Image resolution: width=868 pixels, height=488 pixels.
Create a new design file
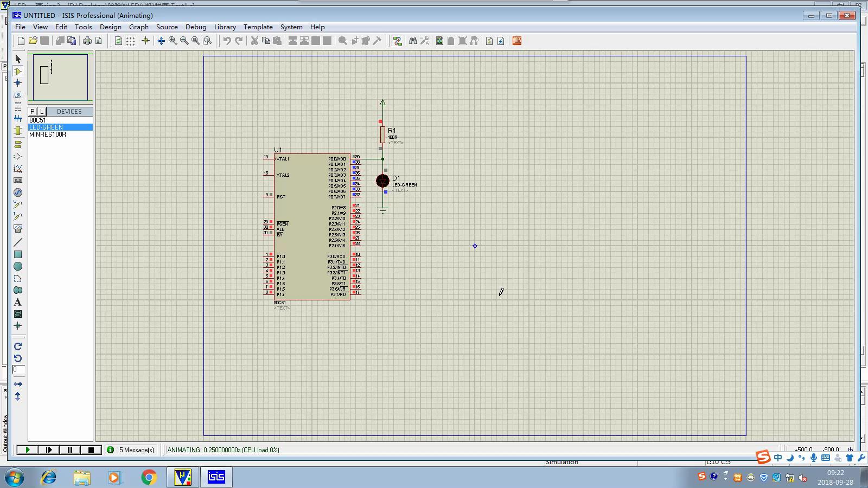point(21,41)
